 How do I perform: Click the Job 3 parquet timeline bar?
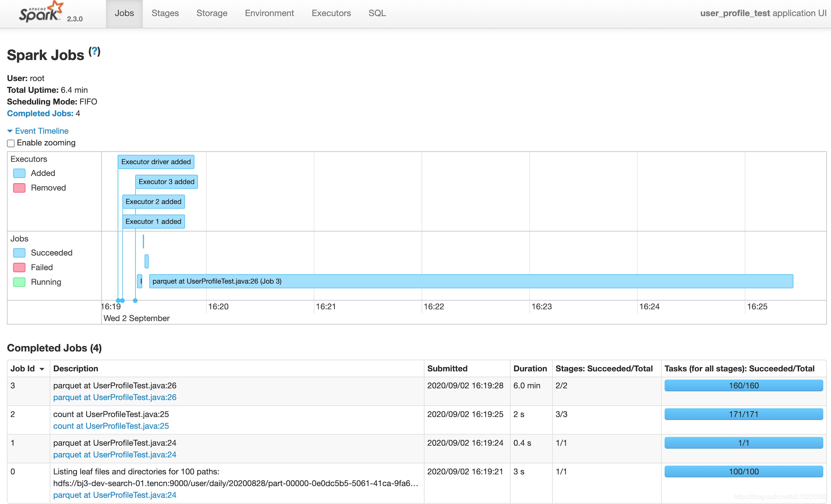471,281
